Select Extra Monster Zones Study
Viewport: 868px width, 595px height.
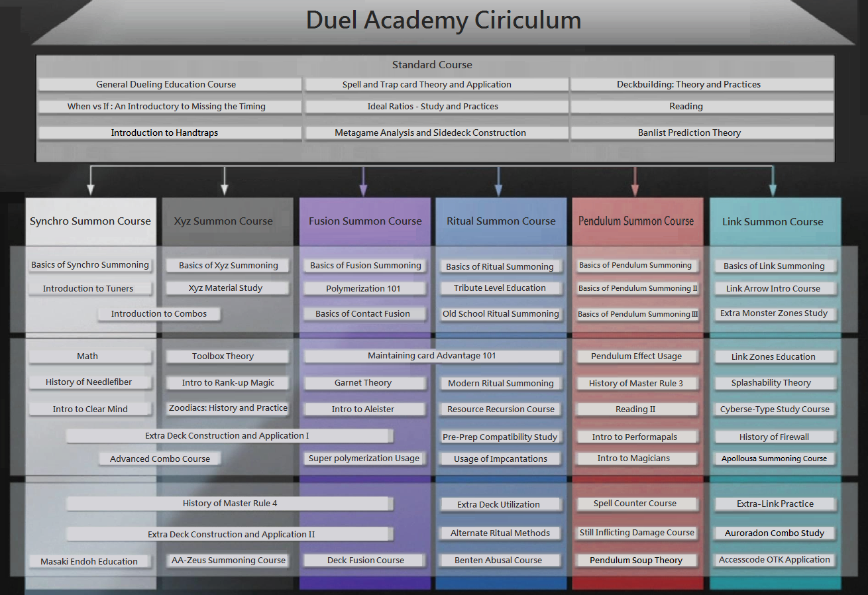coord(775,313)
